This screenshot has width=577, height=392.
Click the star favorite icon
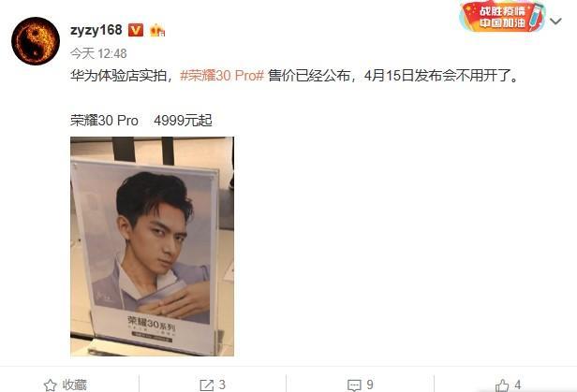click(50, 385)
